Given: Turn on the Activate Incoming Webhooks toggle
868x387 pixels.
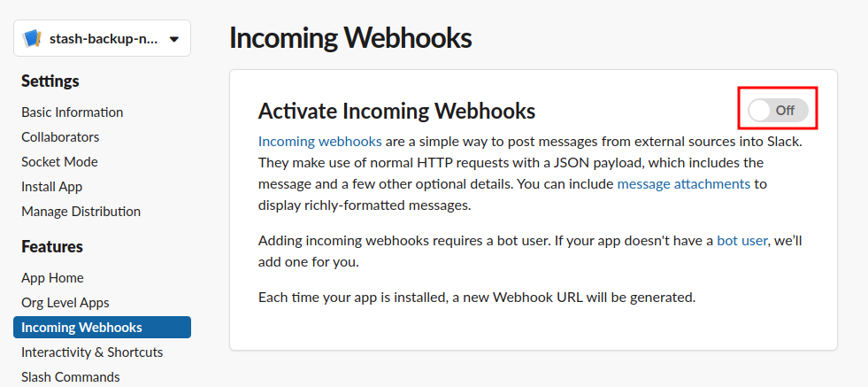Looking at the screenshot, I should pos(777,111).
